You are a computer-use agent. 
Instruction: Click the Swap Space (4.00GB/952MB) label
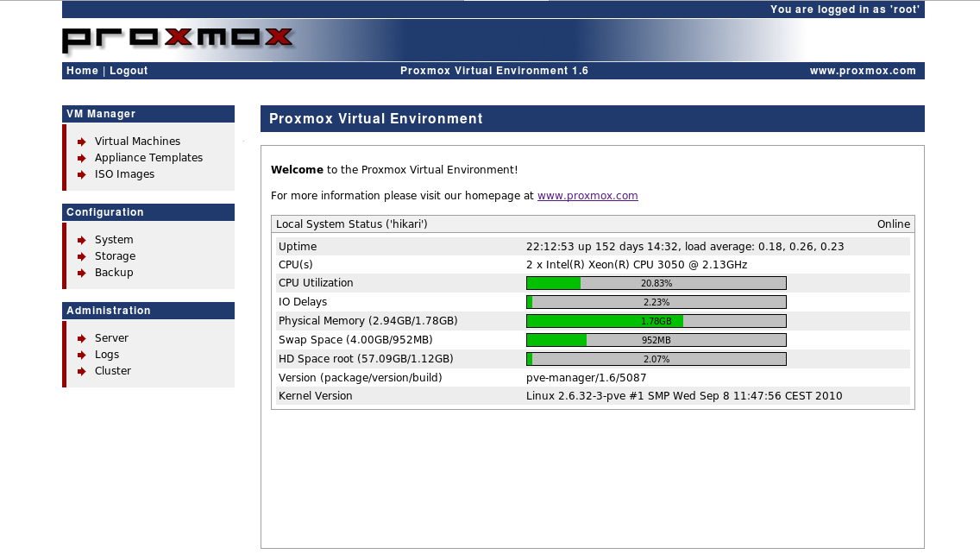355,339
